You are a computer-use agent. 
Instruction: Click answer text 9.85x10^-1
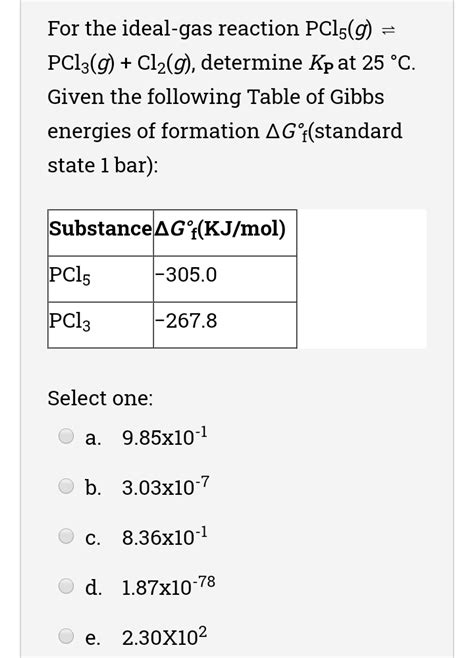(x=164, y=436)
